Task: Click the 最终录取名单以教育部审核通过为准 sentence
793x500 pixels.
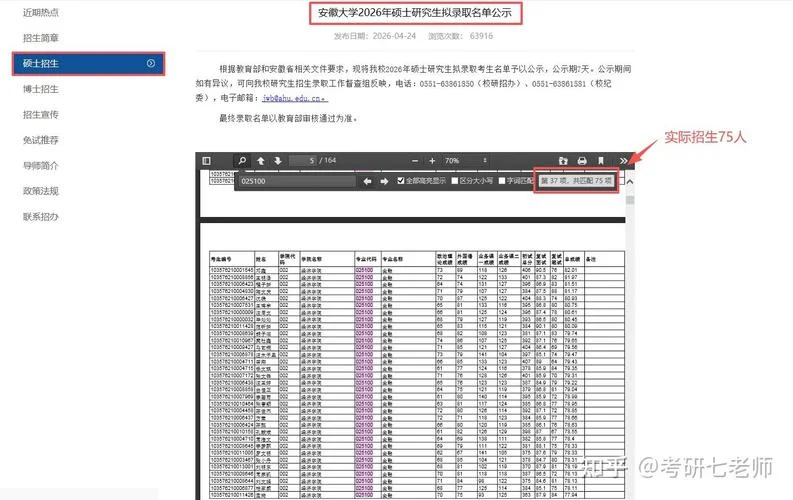Action: coord(289,118)
